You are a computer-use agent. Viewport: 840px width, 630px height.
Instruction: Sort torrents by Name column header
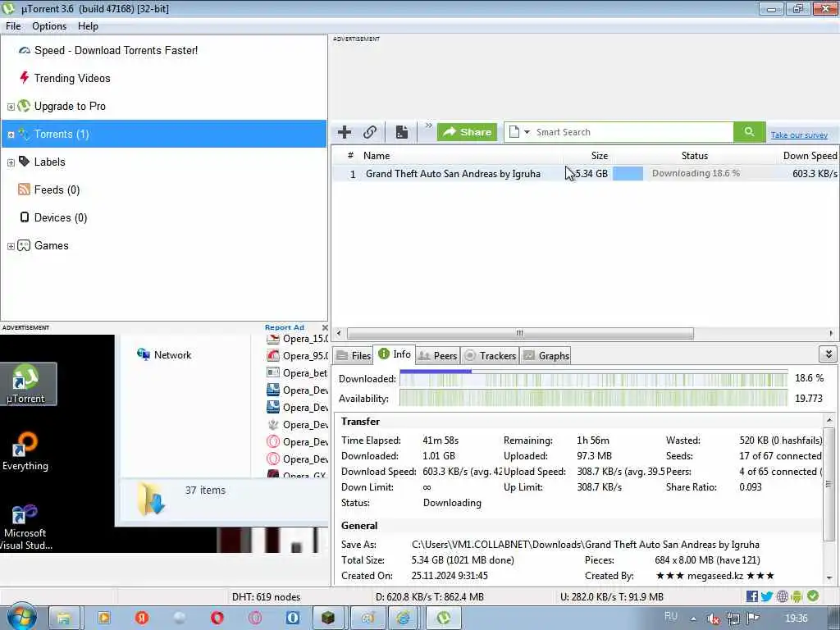point(376,156)
